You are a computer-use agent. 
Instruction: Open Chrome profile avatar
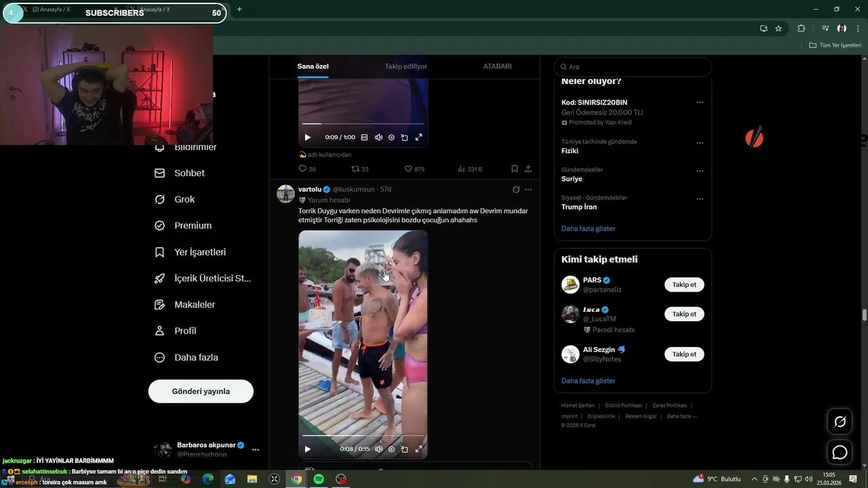[x=842, y=28]
